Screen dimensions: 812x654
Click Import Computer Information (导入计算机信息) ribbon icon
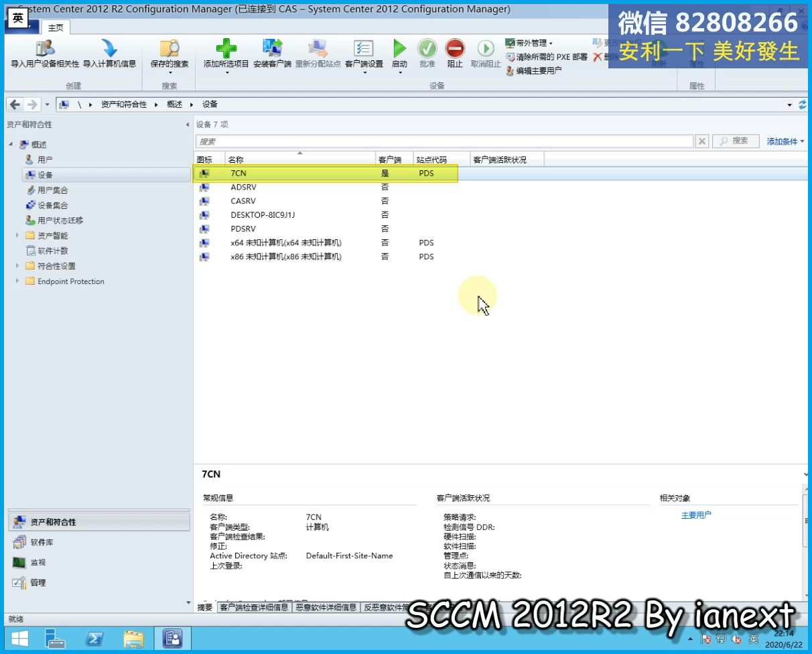tap(109, 54)
